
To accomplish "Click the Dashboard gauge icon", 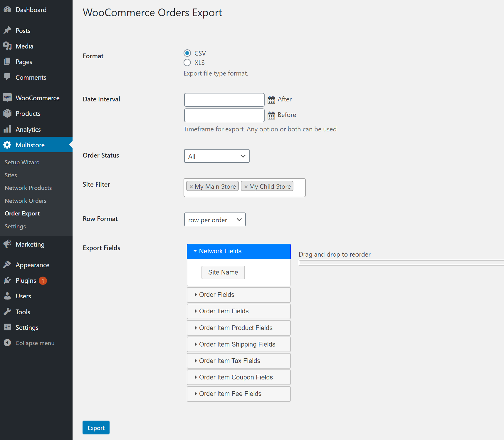I will [x=7, y=10].
